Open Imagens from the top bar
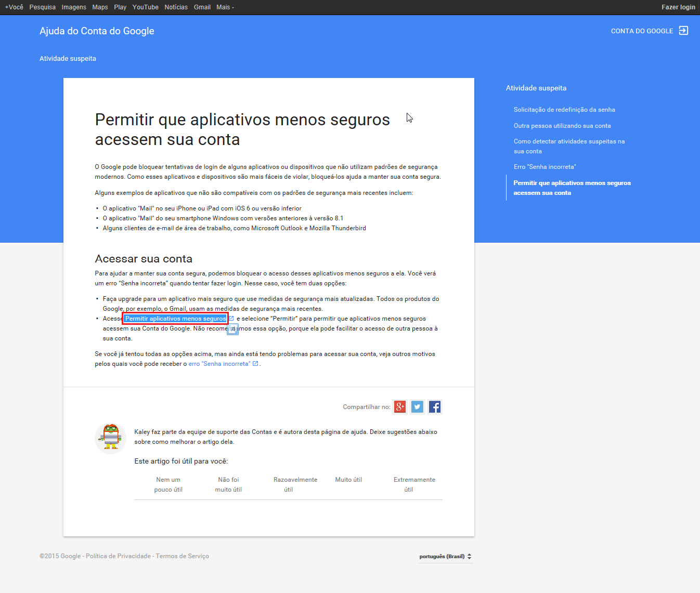The height and width of the screenshot is (593, 700). pos(74,7)
